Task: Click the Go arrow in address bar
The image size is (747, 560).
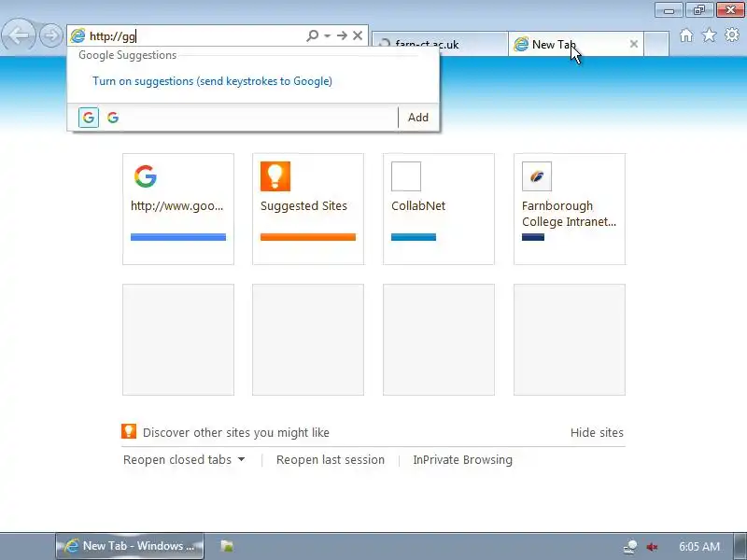Action: point(342,35)
